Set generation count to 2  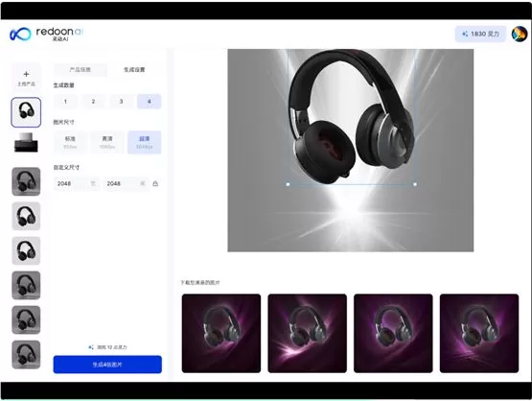[x=93, y=101]
